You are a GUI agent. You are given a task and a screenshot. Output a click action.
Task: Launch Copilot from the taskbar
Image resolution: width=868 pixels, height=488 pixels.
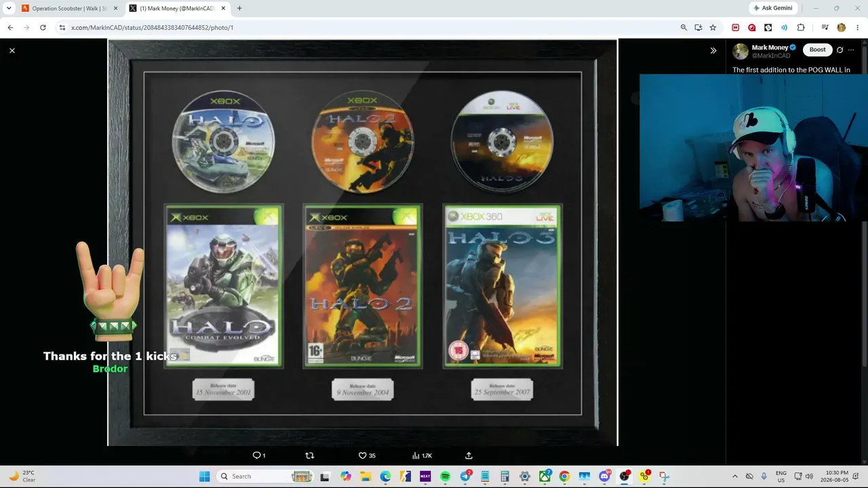tap(346, 476)
